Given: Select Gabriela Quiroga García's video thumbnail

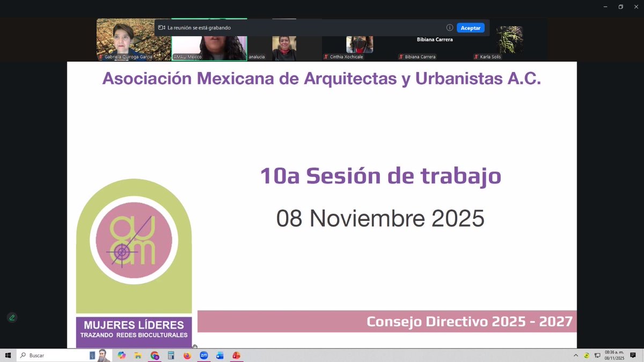Looking at the screenshot, I should tap(134, 40).
